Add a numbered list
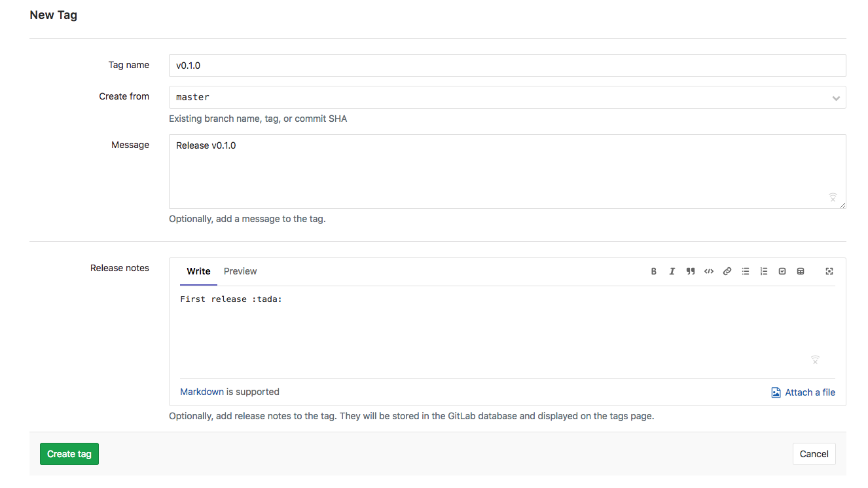Image resolution: width=868 pixels, height=488 pixels. 763,271
